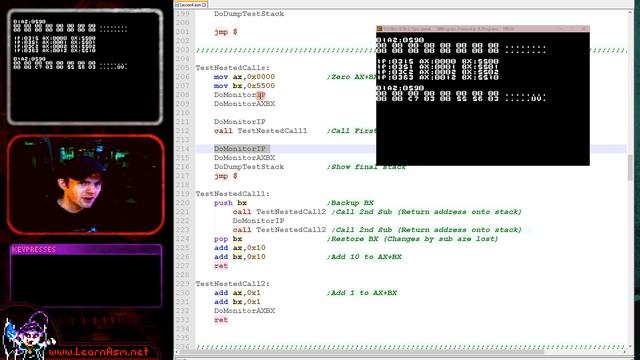Click the DOSBox window system icon
The height and width of the screenshot is (360, 640).
[380, 29]
